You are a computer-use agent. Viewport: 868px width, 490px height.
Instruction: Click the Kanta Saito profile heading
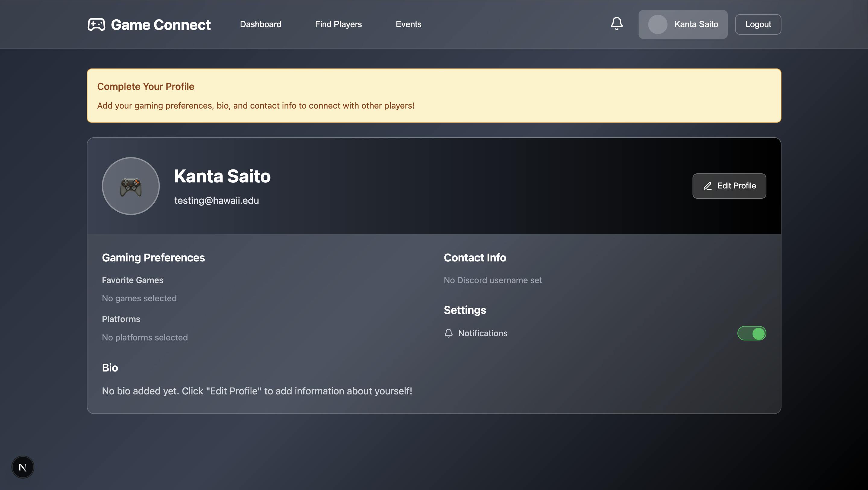[x=222, y=176]
